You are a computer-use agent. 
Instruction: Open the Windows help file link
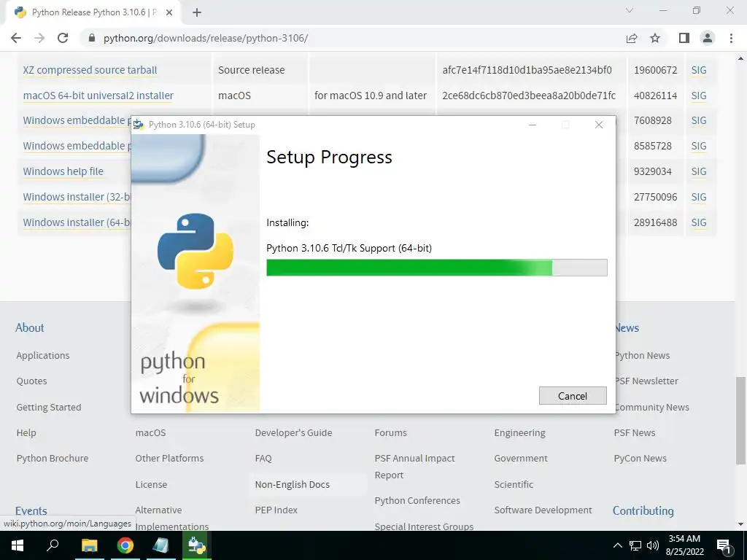63,171
